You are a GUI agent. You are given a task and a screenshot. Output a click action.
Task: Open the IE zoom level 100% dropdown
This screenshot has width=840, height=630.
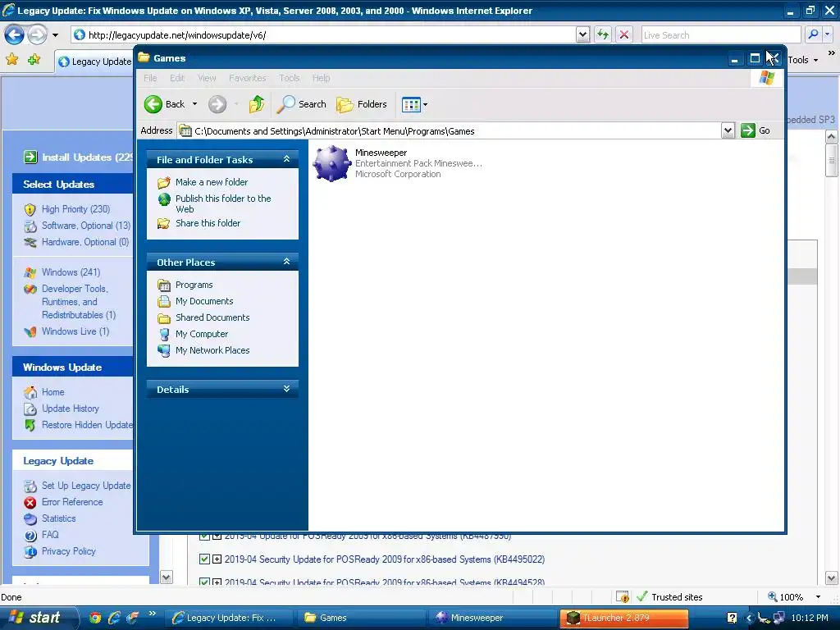click(x=818, y=597)
